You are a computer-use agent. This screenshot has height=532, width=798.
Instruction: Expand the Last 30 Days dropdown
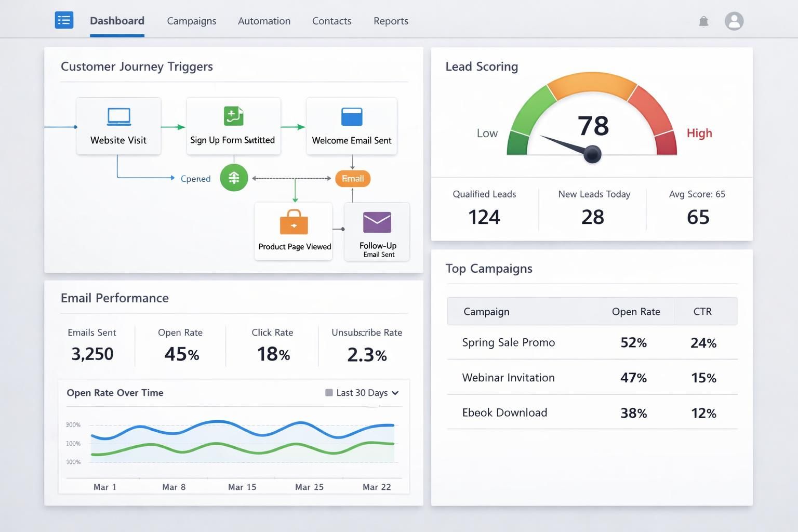tap(362, 393)
